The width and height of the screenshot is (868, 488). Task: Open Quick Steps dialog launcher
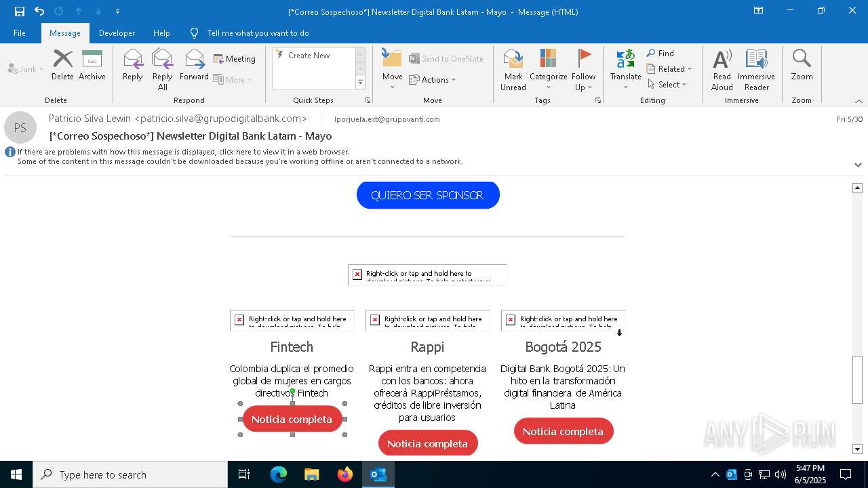coord(368,100)
